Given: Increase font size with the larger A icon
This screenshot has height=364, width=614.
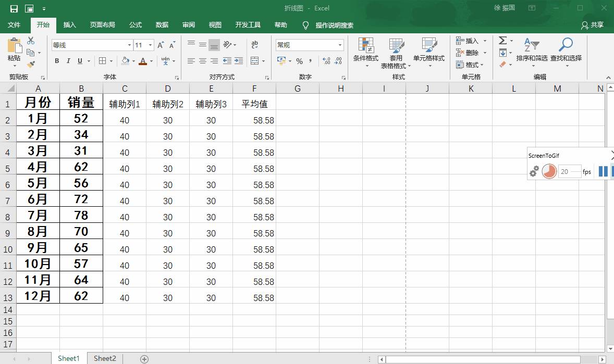Looking at the screenshot, I should coord(161,45).
